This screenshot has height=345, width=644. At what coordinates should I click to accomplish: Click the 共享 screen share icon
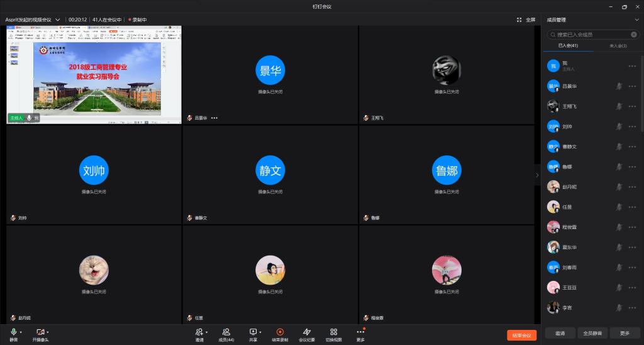253,332
